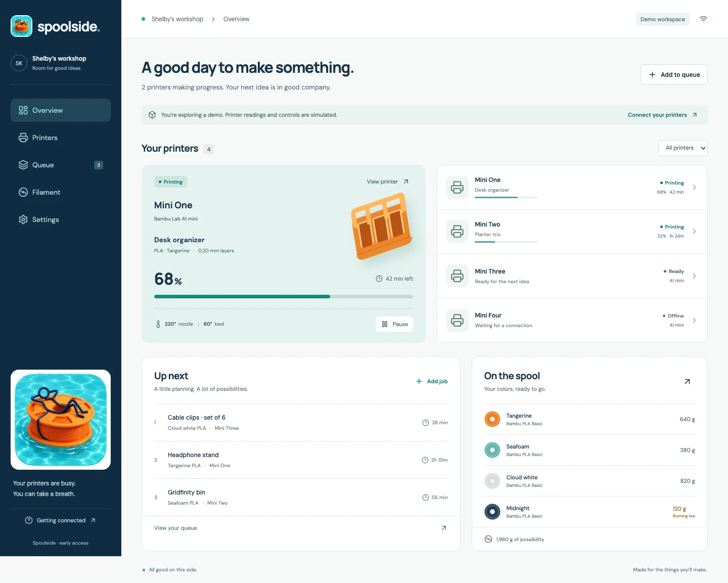Open the Getting connected link
This screenshot has width=728, height=583.
[61, 520]
